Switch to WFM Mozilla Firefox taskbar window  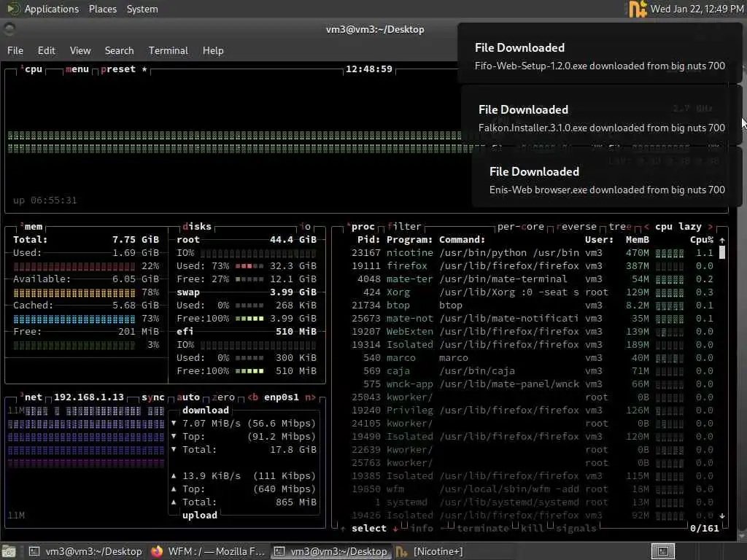click(208, 551)
